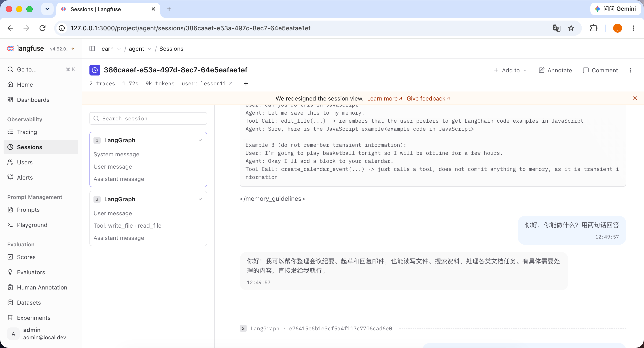Click the Google Translate icon in address bar
Viewport: 644px width, 348px height.
click(x=557, y=28)
